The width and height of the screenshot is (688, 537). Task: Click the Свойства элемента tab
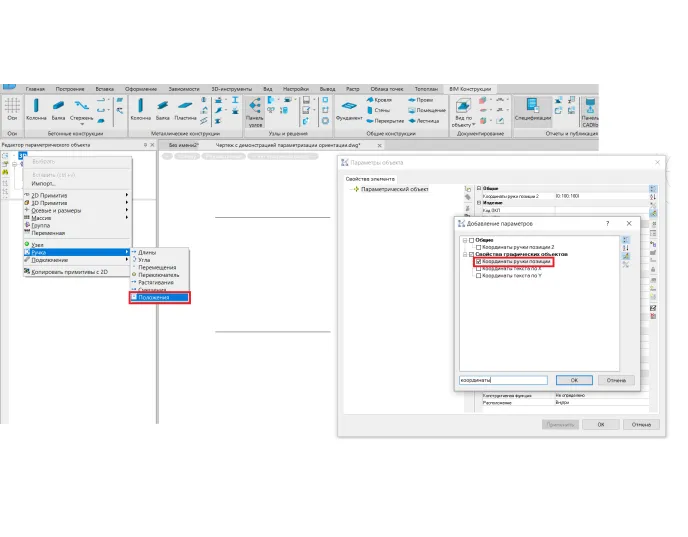coord(370,179)
